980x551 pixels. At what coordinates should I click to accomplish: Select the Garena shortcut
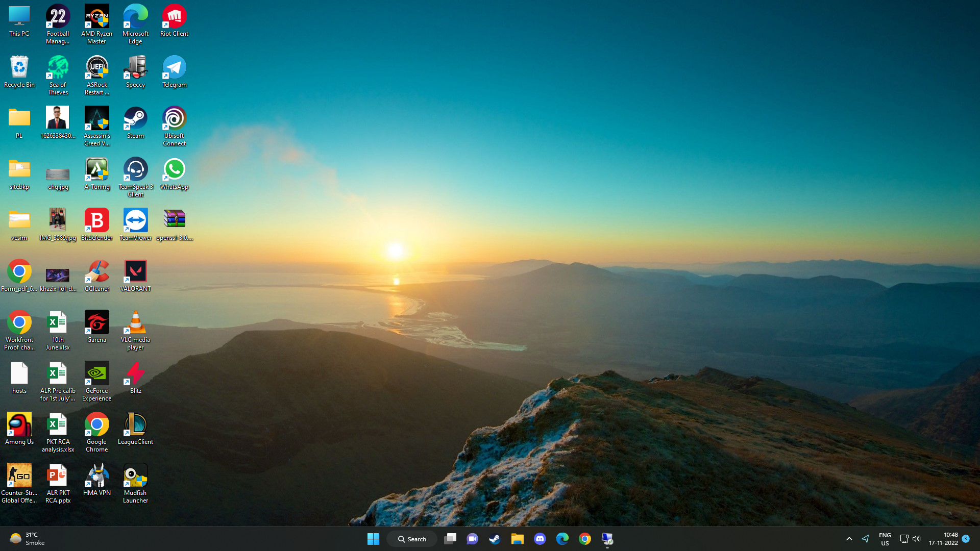pyautogui.click(x=96, y=328)
